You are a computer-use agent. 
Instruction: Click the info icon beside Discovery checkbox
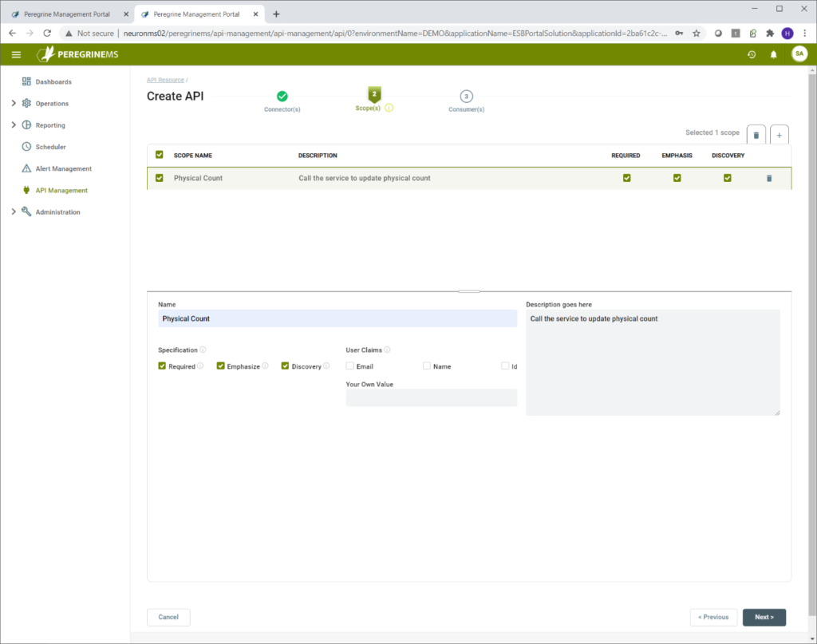click(x=326, y=365)
